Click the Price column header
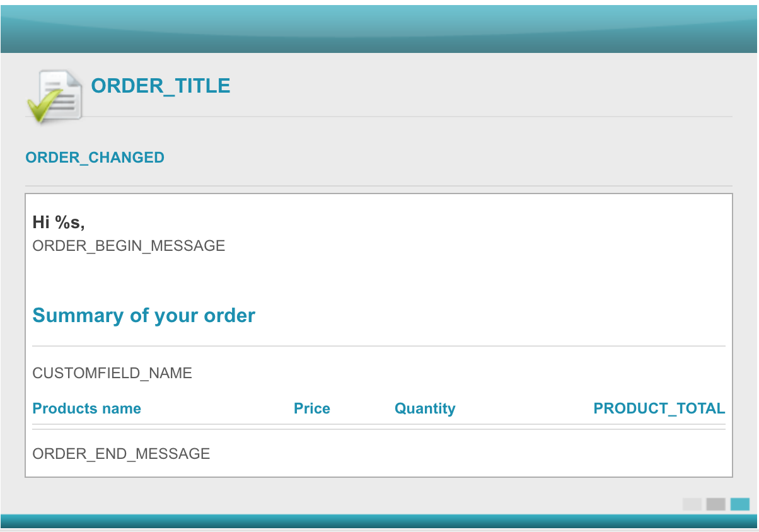 click(x=312, y=408)
